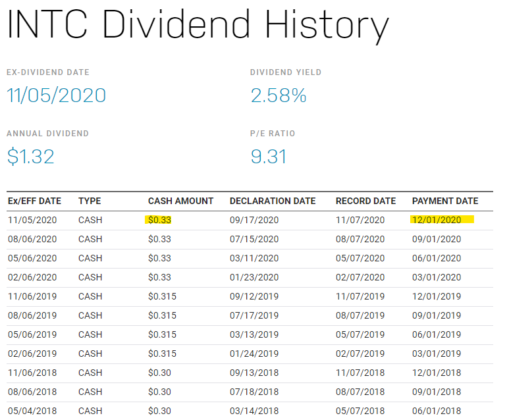
Task: Click declaration date 09/12/2019
Action: pos(254,296)
